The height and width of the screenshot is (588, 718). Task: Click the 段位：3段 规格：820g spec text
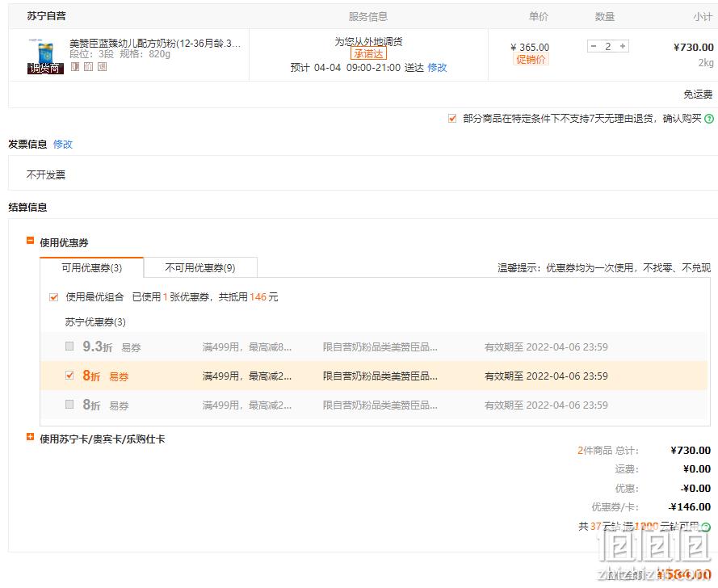point(120,54)
